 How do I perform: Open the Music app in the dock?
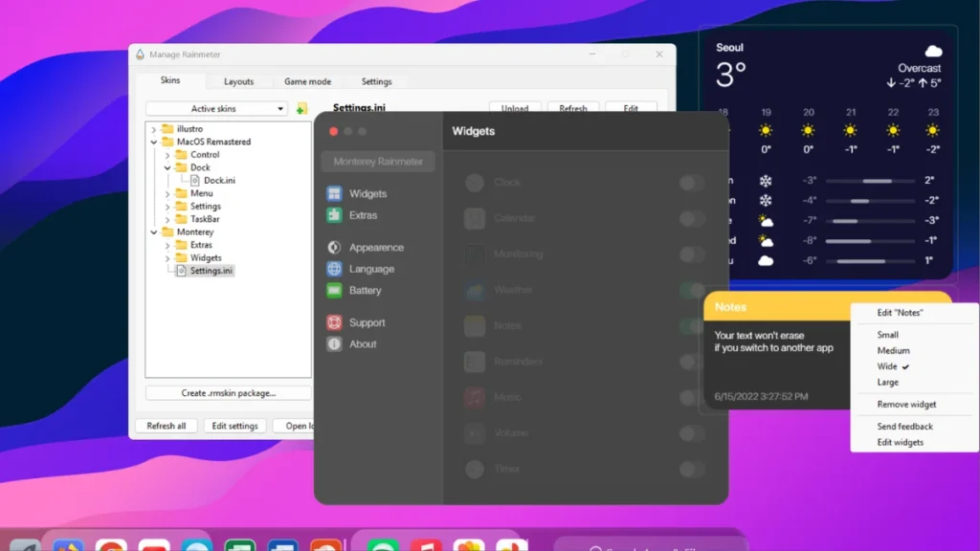(426, 544)
